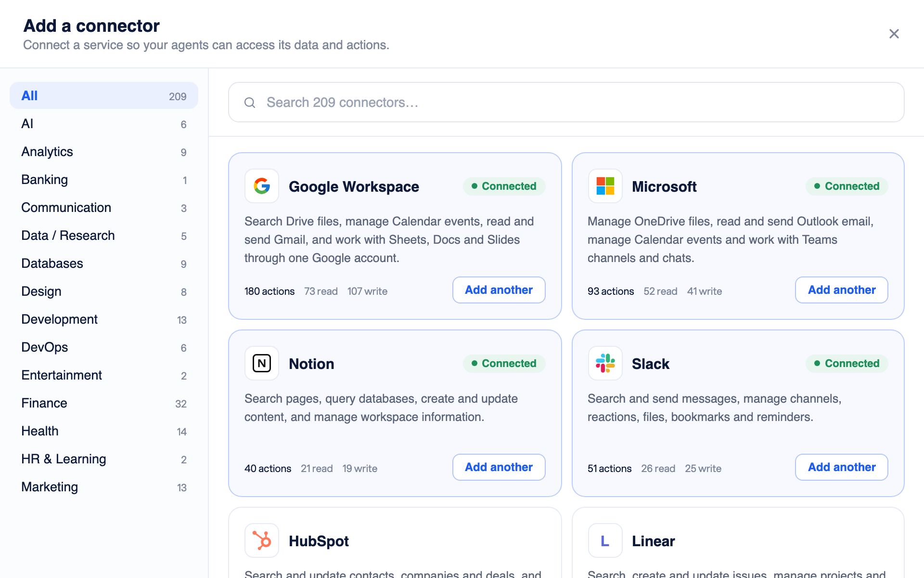Show the Databases category
The image size is (924, 578).
[104, 263]
